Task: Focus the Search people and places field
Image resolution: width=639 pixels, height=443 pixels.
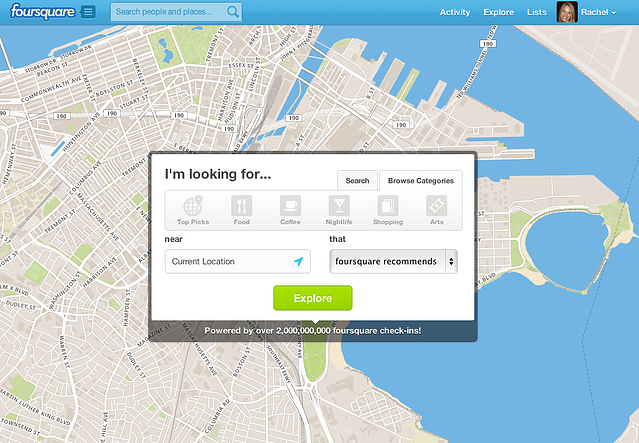Action: 176,12
